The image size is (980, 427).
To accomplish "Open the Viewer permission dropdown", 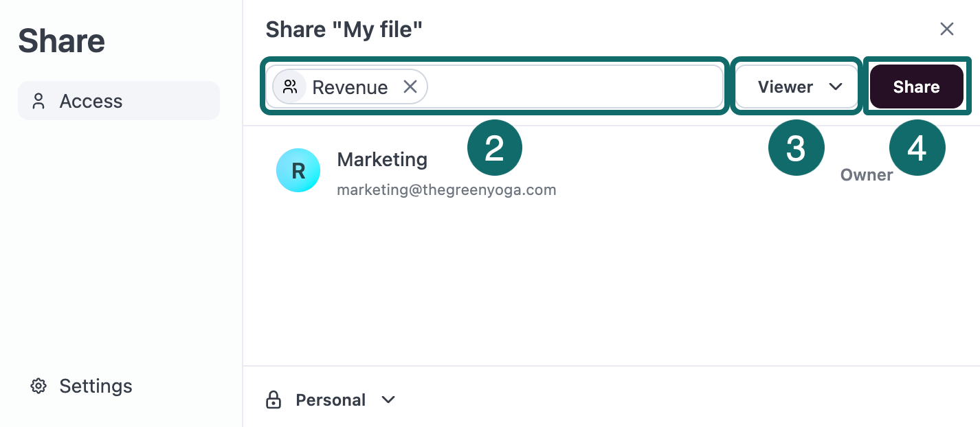I will point(796,86).
